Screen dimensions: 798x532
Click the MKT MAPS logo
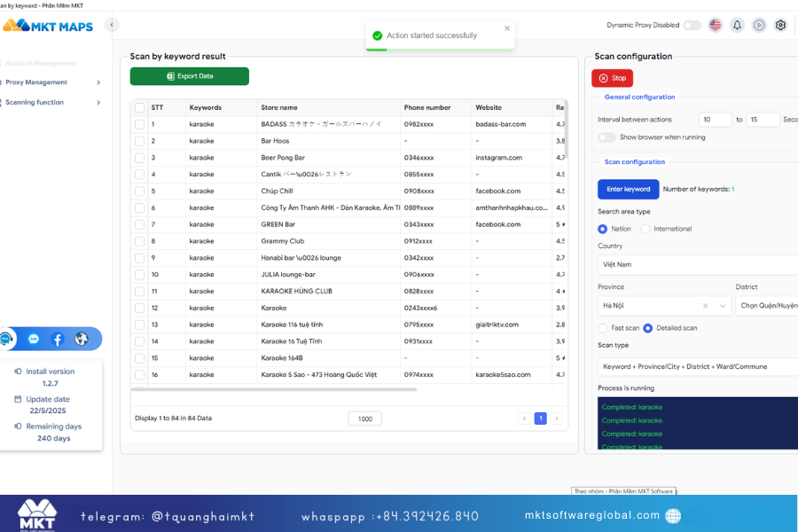tap(49, 25)
